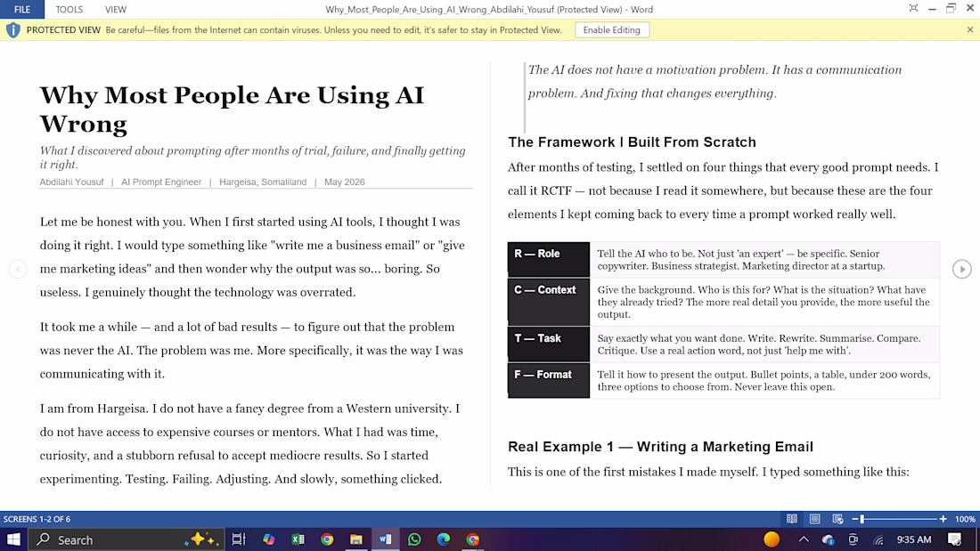Screen dimensions: 980x551
Task: Switch to Web Layout view
Action: (x=838, y=519)
